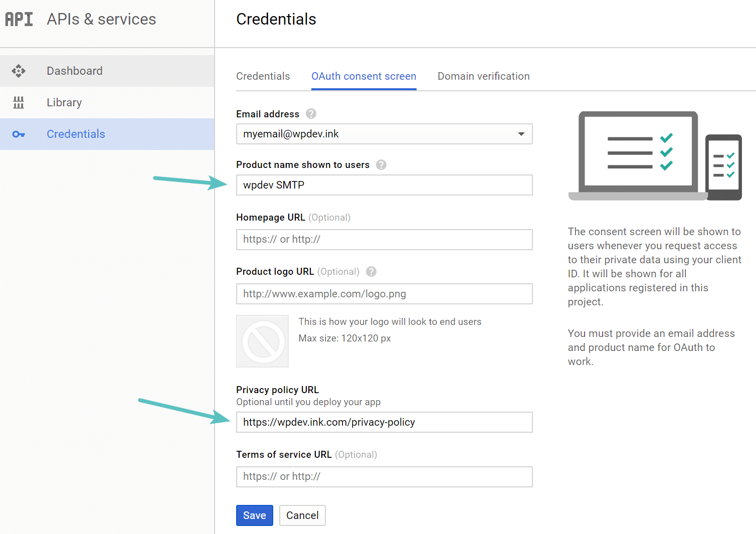Screen dimensions: 756x534
Task: Open Library from the sidebar
Action: pyautogui.click(x=64, y=102)
